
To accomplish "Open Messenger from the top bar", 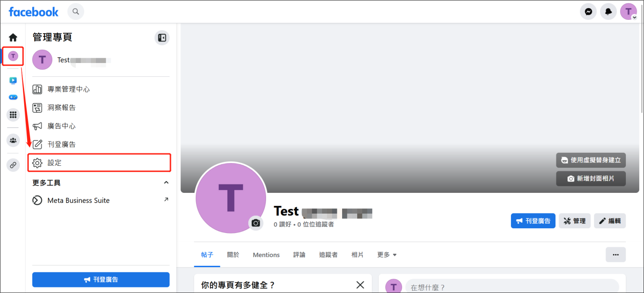I will coord(588,12).
